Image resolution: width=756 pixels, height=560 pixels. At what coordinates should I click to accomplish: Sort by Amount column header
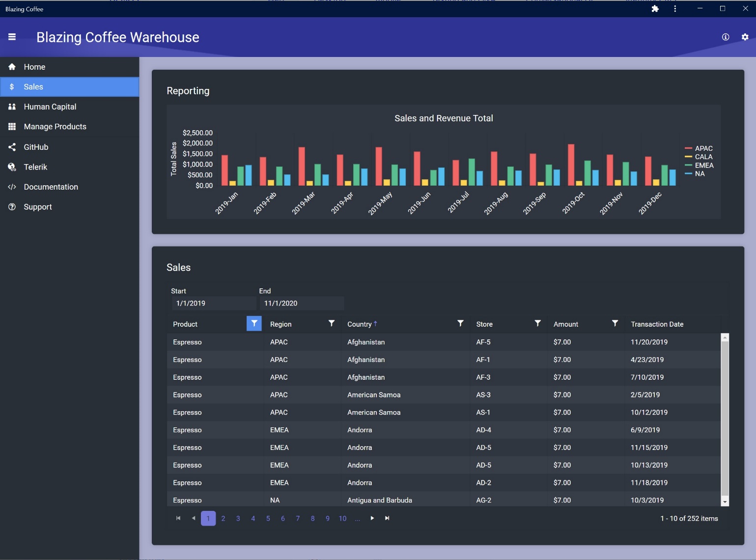(566, 324)
